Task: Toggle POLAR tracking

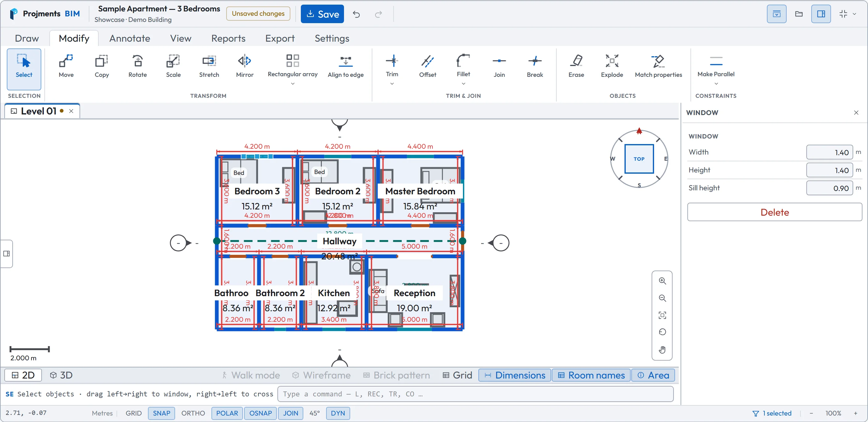Action: (227, 413)
